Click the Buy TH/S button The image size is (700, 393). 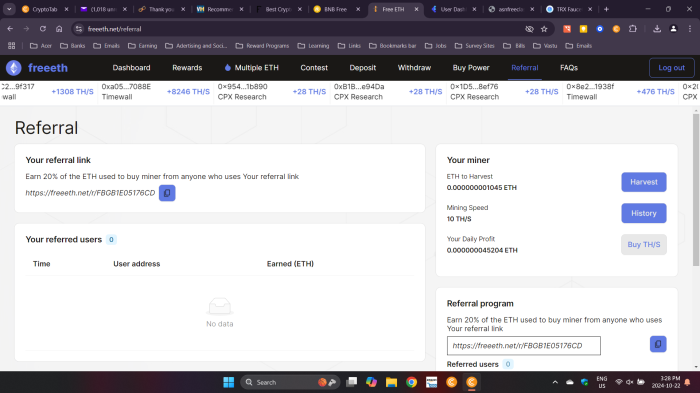coord(644,245)
